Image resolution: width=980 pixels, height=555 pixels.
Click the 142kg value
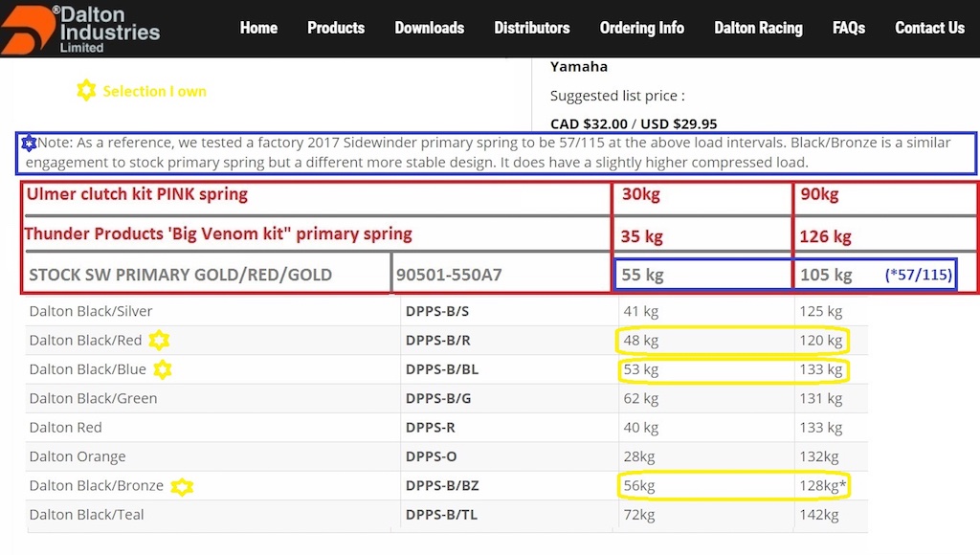(x=819, y=515)
